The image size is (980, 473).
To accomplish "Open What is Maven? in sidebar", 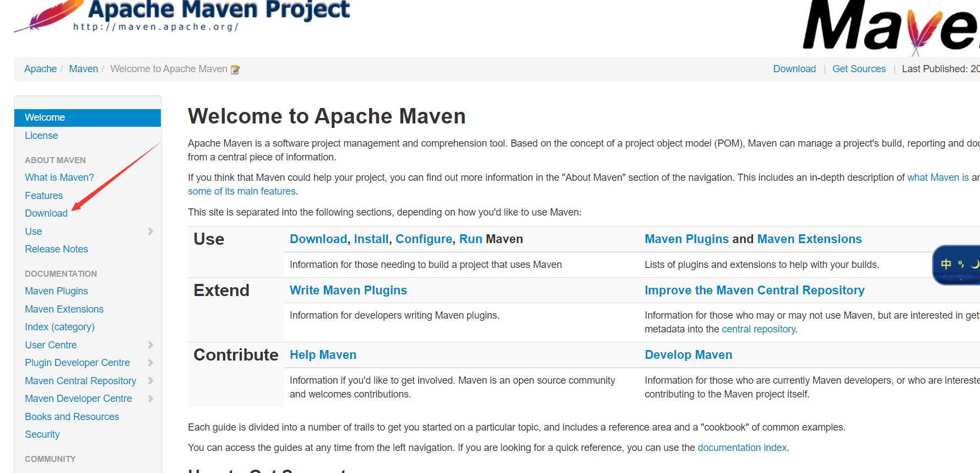I will tap(59, 178).
